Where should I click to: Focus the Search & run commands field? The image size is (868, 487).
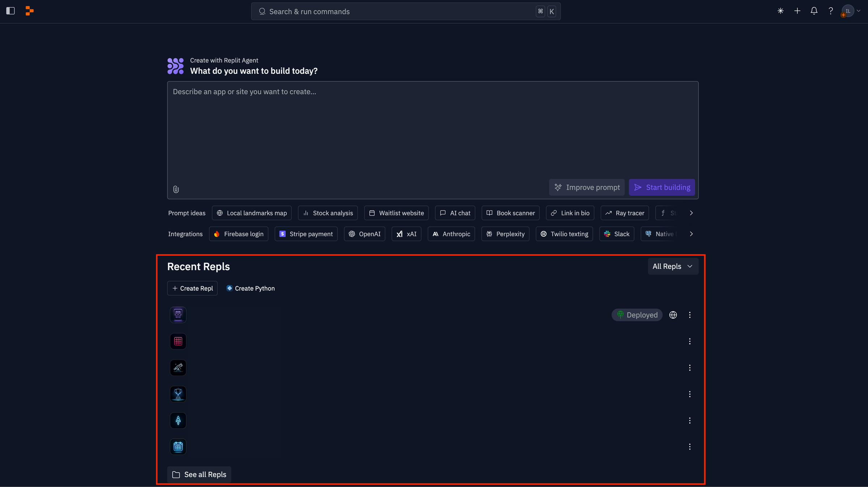coord(398,12)
